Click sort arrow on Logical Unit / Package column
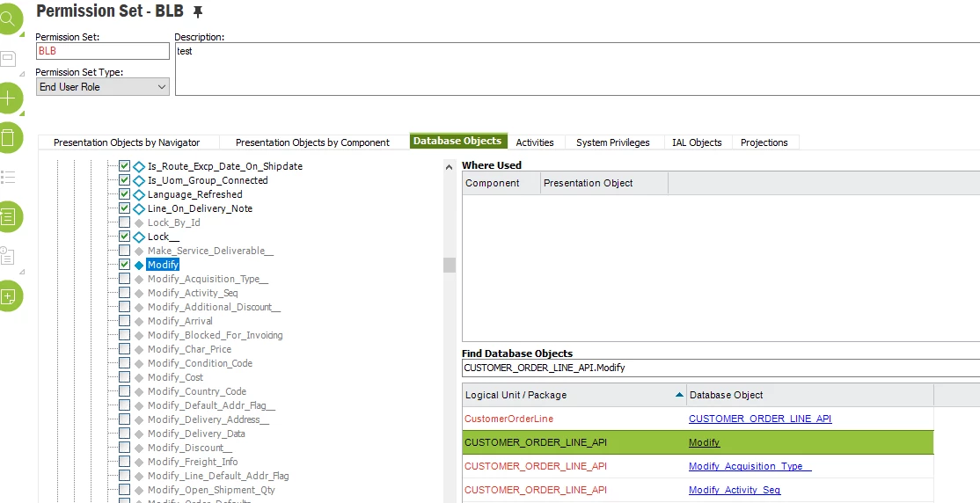980x503 pixels. (678, 395)
